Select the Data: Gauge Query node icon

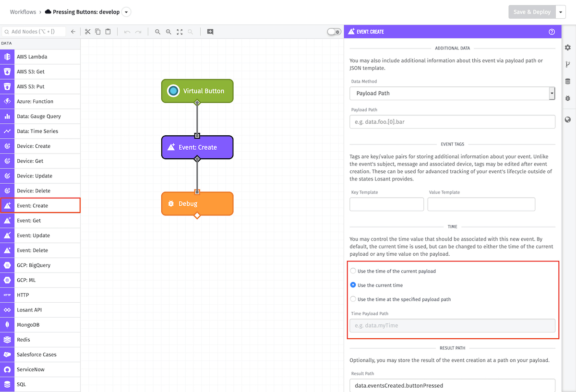(7, 116)
